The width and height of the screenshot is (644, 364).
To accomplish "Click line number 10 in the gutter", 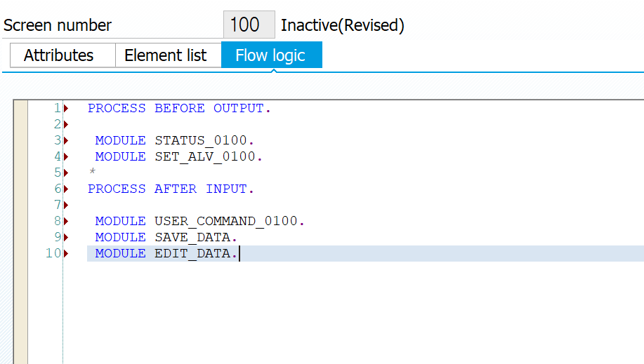I will pos(53,253).
